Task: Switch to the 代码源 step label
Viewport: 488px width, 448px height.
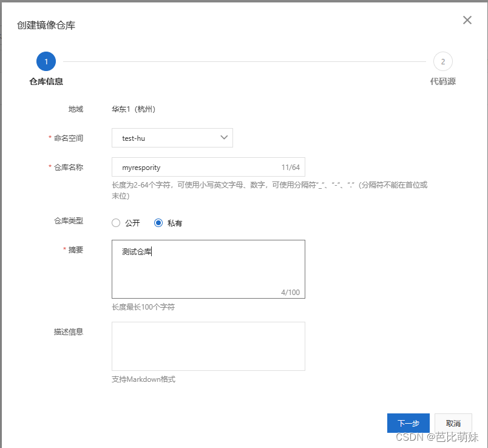Action: [x=442, y=81]
